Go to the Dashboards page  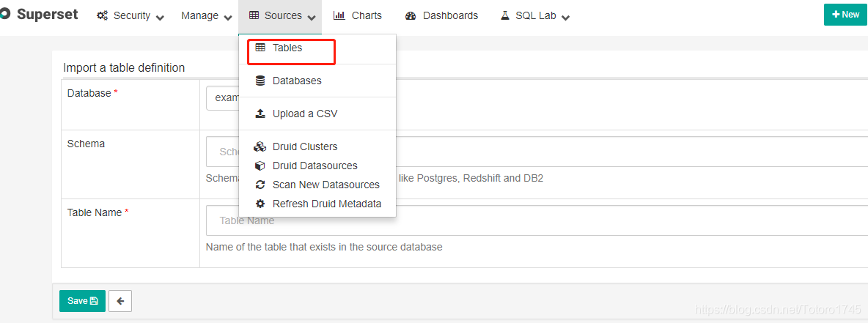(x=442, y=15)
